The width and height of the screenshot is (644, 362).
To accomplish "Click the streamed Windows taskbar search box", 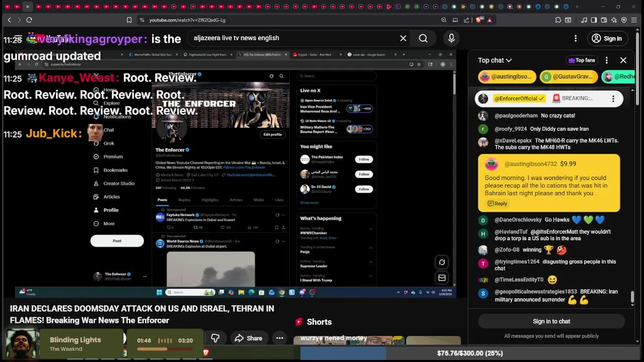I will click(191, 293).
